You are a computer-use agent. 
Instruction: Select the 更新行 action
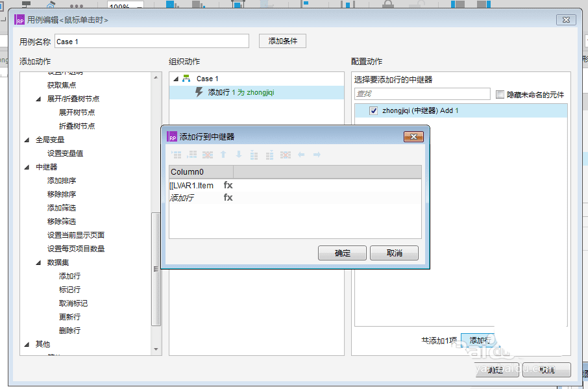point(69,317)
